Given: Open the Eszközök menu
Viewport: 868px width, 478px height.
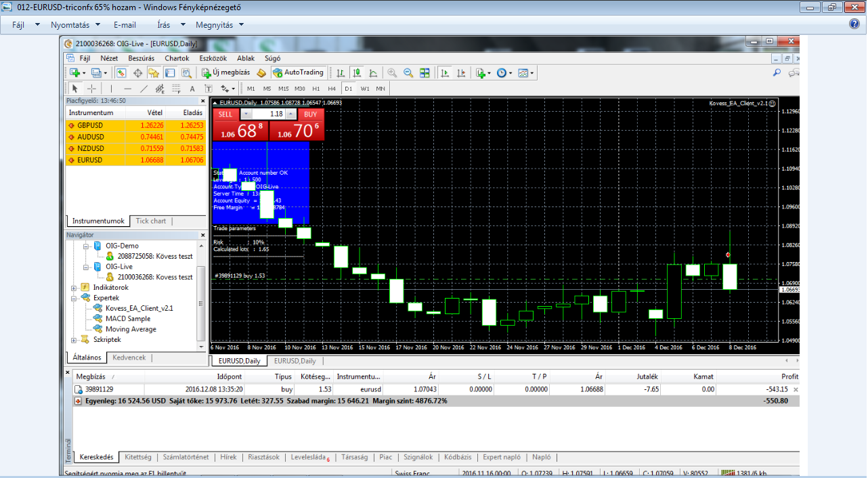Looking at the screenshot, I should 213,58.
